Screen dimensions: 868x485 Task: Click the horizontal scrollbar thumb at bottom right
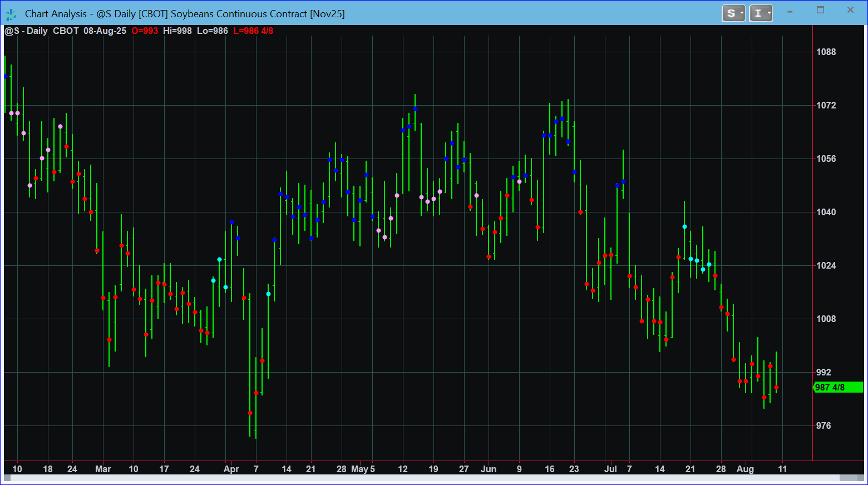tap(851, 478)
